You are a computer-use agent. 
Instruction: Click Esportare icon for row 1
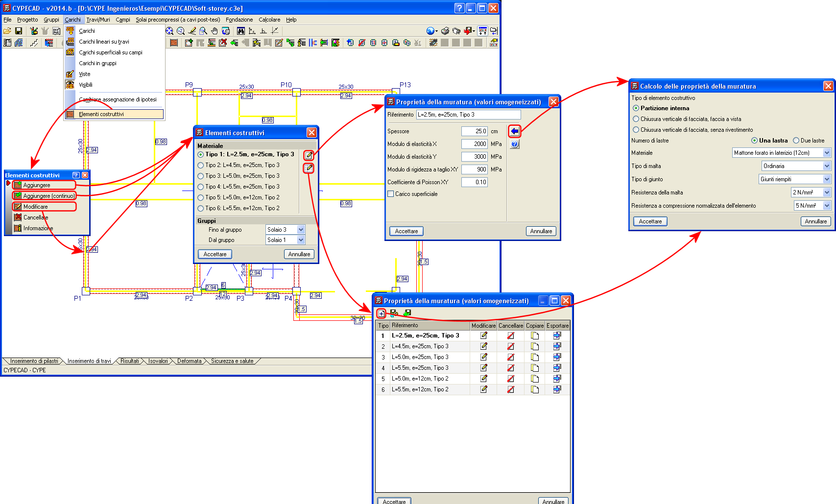pos(557,336)
